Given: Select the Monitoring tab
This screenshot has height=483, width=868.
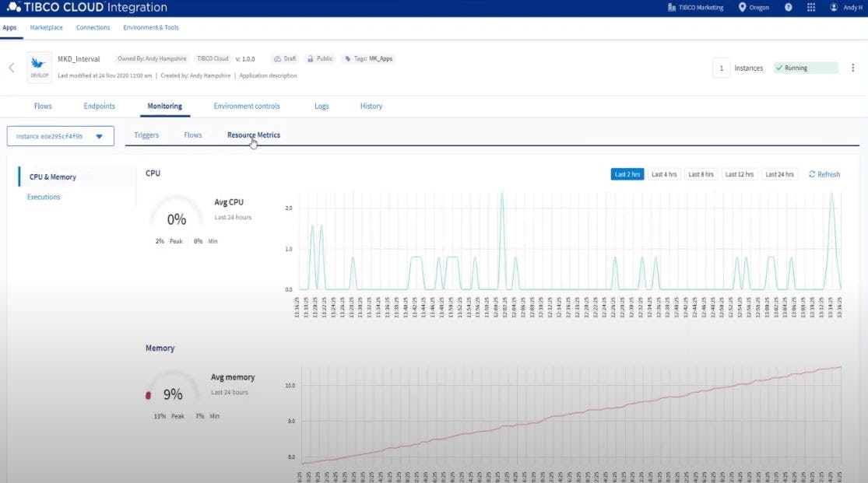Looking at the screenshot, I should pyautogui.click(x=164, y=107).
